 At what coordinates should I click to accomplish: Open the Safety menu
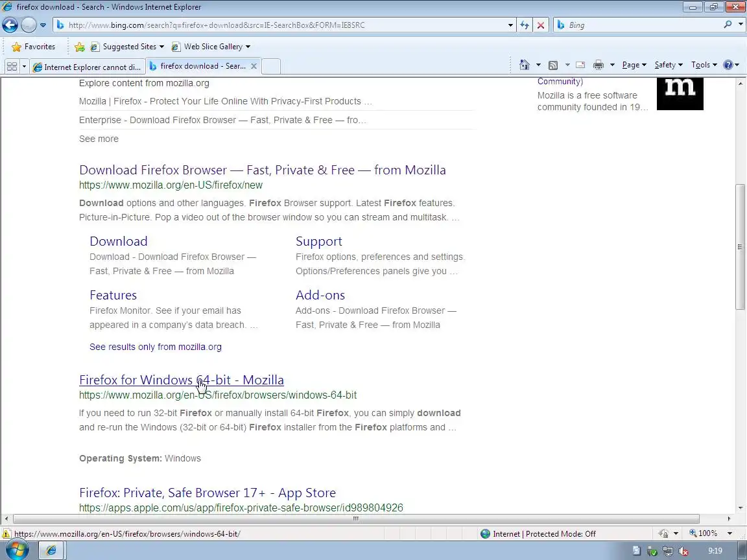669,65
